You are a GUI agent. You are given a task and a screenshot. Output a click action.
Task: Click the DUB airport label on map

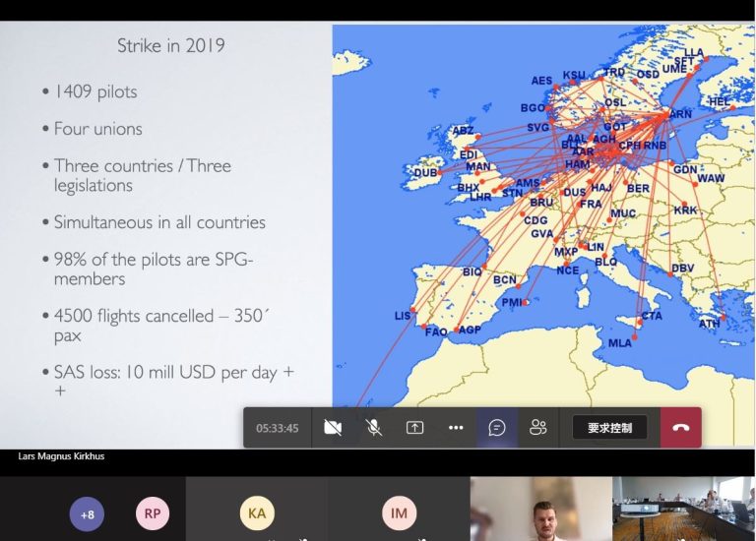tap(425, 172)
